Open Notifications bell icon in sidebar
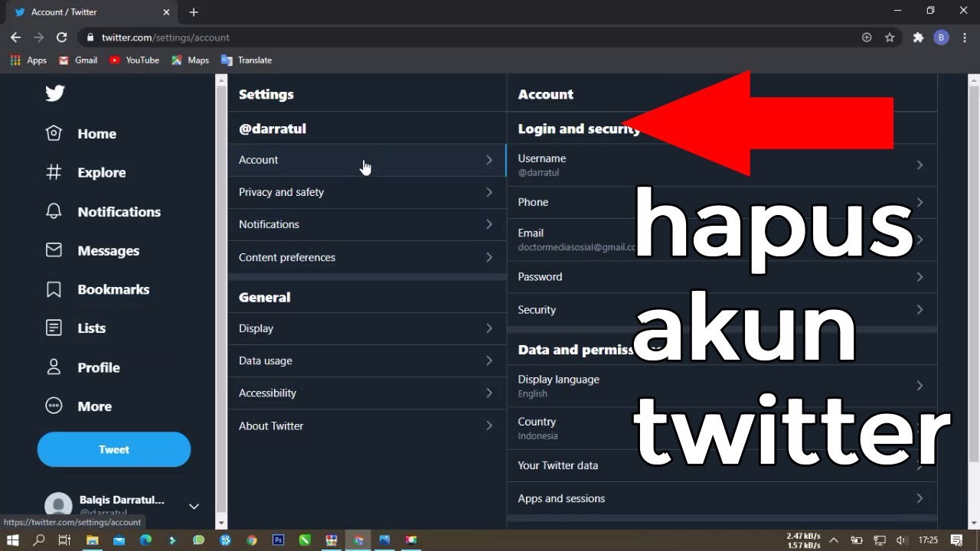 click(x=54, y=211)
